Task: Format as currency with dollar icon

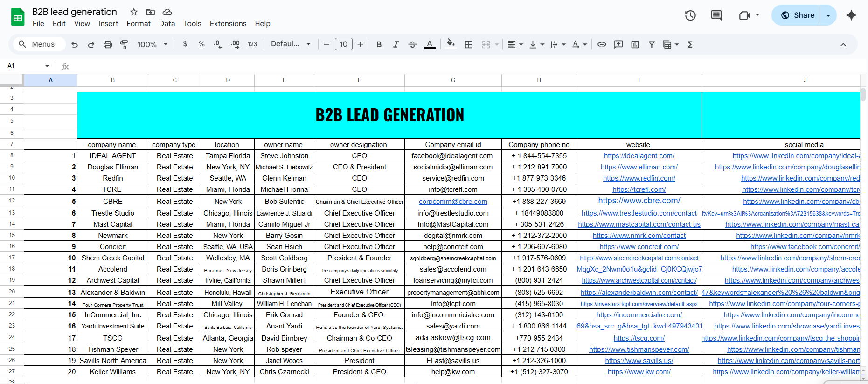Action: (x=185, y=44)
